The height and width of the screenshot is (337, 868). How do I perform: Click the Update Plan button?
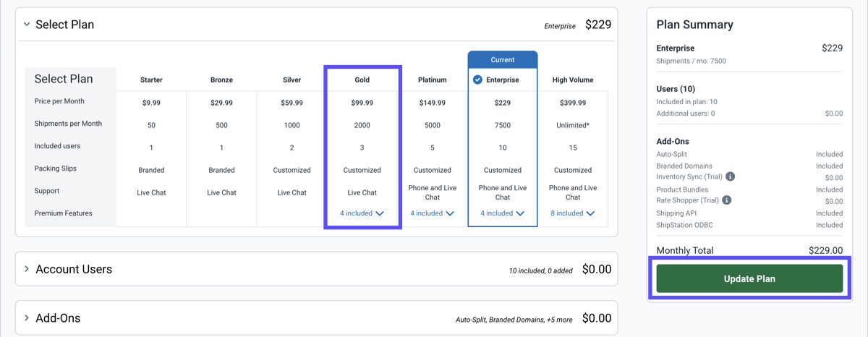click(x=749, y=278)
